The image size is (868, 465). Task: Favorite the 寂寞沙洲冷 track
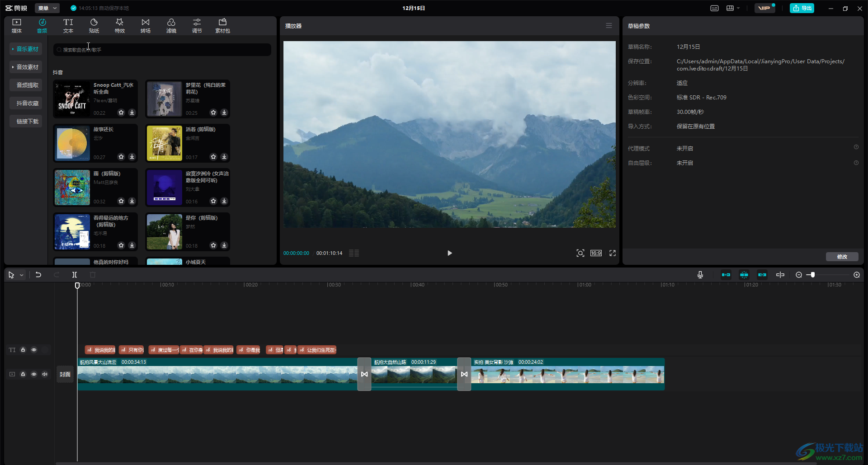coord(213,201)
